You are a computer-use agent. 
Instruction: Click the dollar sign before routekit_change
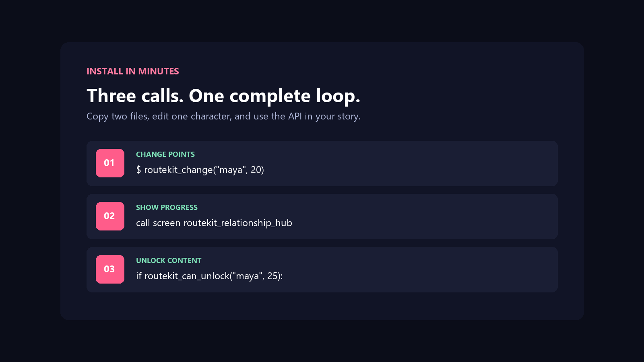[x=138, y=170]
